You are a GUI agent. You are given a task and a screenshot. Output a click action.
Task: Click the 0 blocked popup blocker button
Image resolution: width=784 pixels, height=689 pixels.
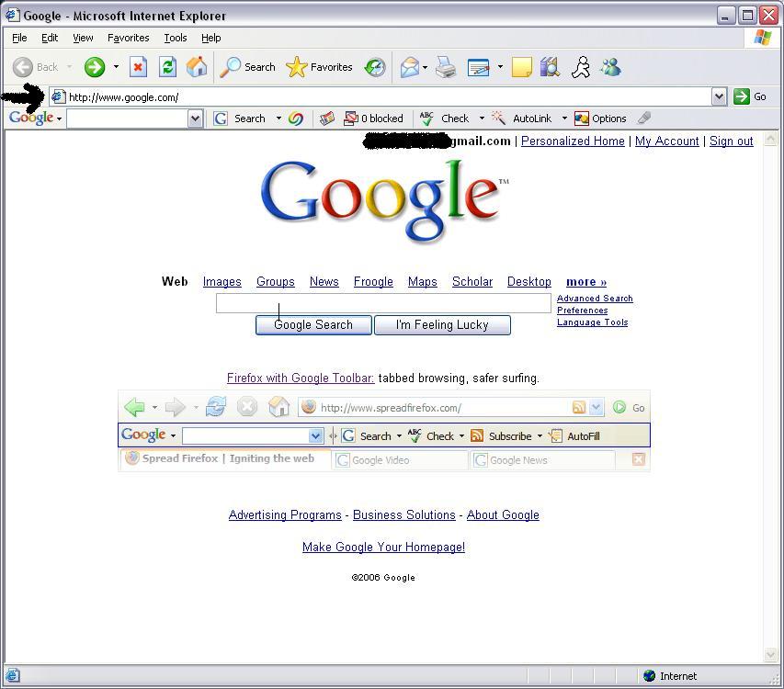(x=373, y=119)
